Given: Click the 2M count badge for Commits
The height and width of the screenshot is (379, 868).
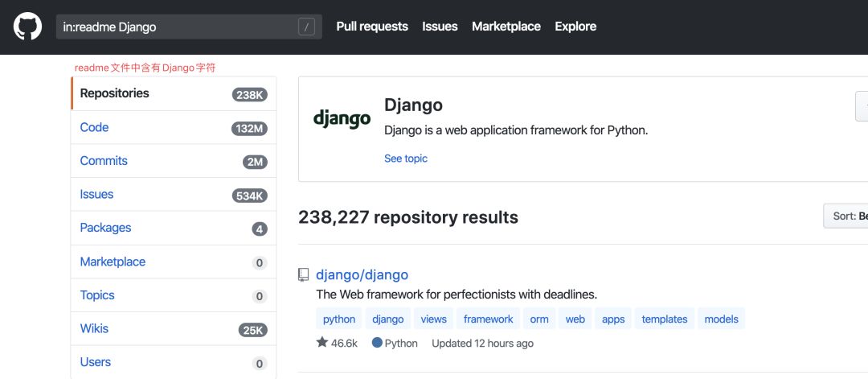Looking at the screenshot, I should pyautogui.click(x=256, y=163).
